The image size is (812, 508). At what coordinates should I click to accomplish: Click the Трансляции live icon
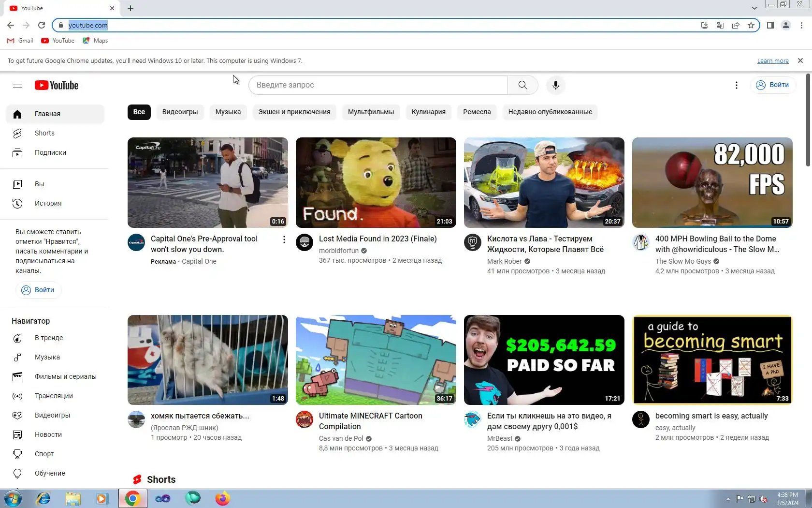tap(17, 396)
